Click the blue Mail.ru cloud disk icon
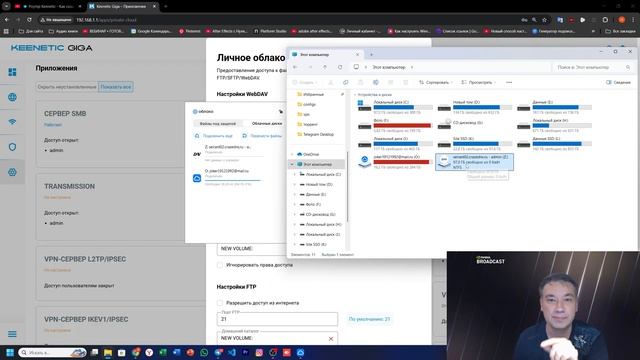 click(197, 178)
